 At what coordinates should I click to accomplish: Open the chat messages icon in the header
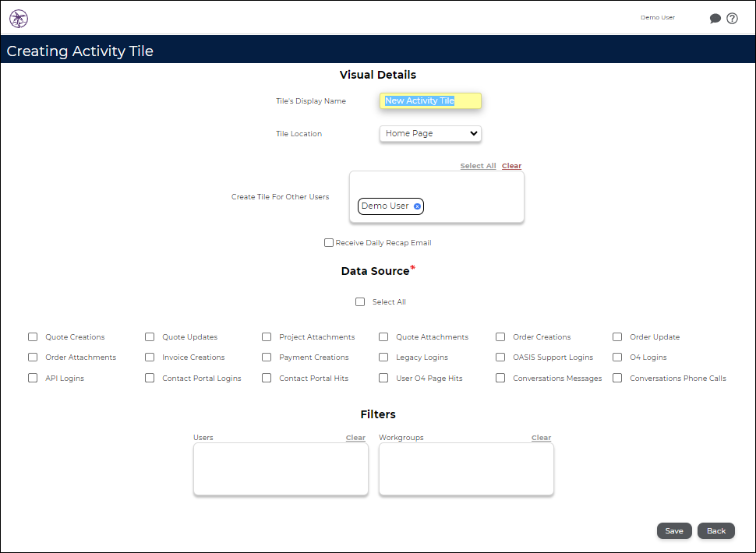click(715, 18)
